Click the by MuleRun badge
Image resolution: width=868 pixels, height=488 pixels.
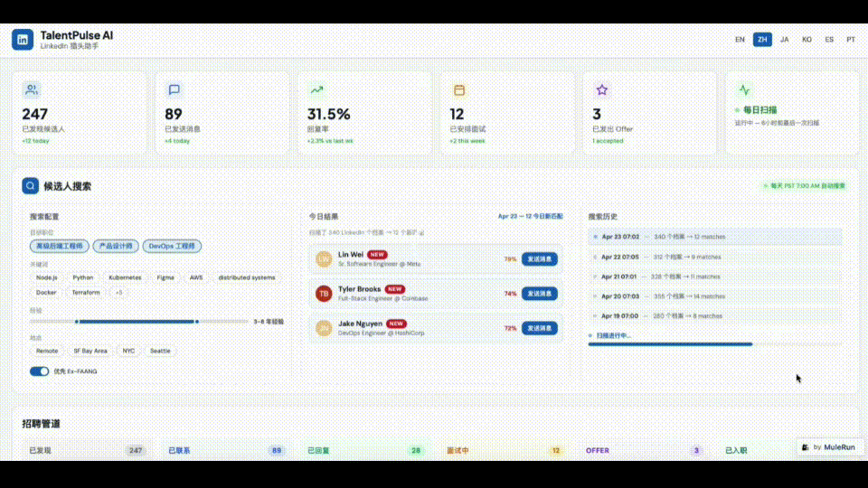click(829, 447)
